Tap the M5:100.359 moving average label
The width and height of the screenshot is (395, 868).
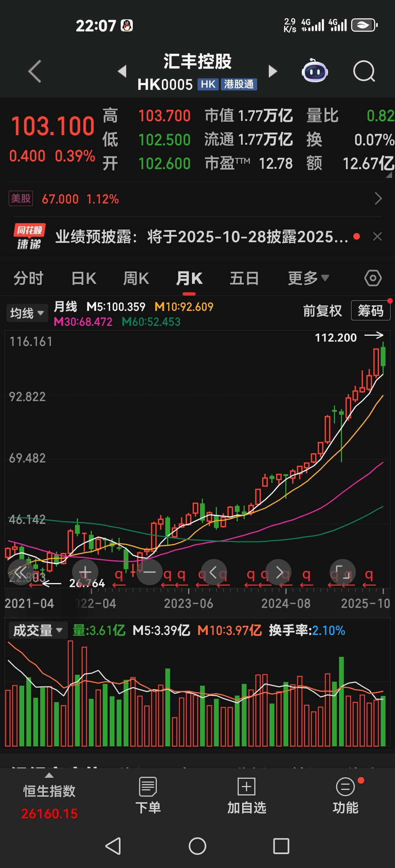pyautogui.click(x=116, y=307)
